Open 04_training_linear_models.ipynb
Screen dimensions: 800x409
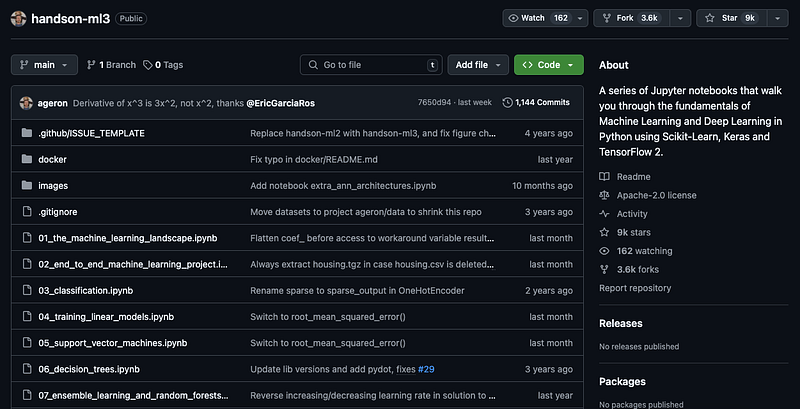[x=106, y=317]
